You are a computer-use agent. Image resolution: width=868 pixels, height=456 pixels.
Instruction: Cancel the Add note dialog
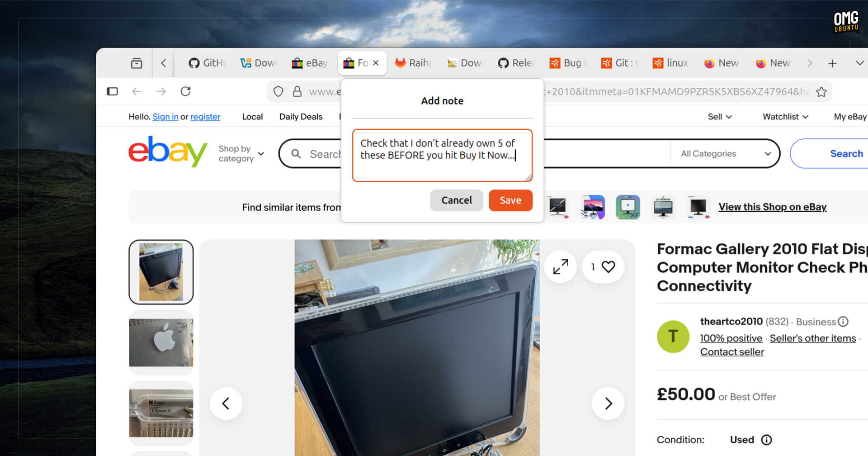pos(456,200)
